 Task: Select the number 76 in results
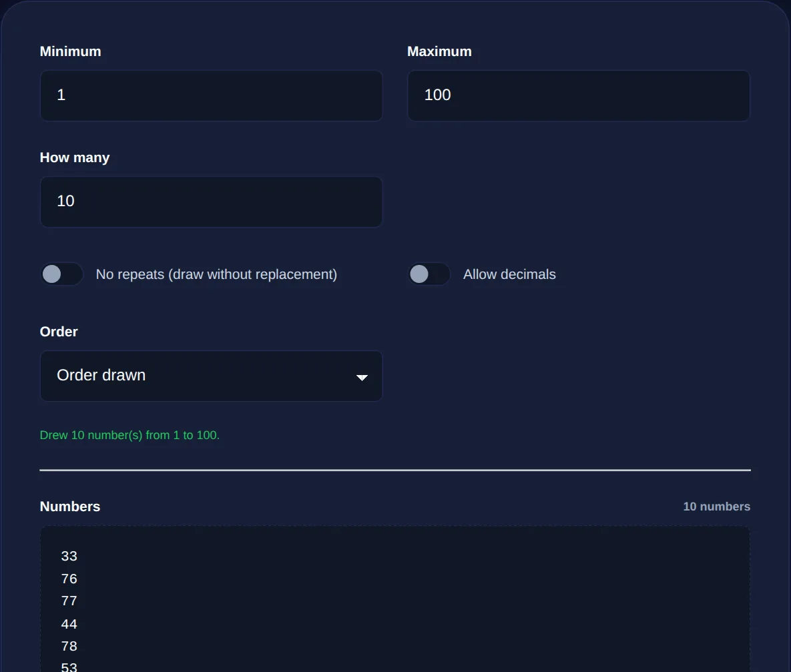(x=69, y=579)
